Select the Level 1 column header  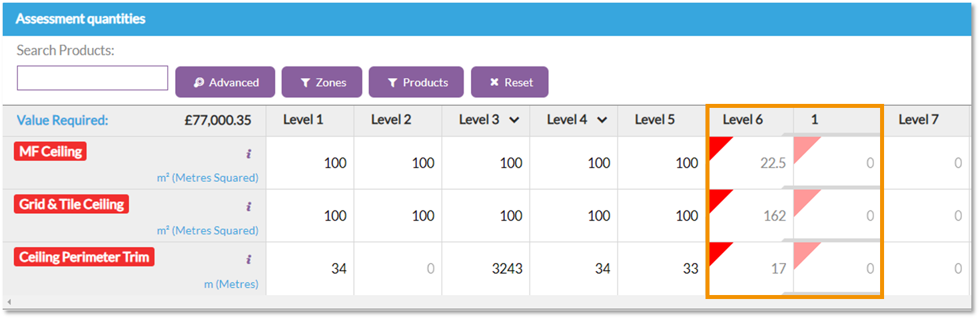pos(303,120)
